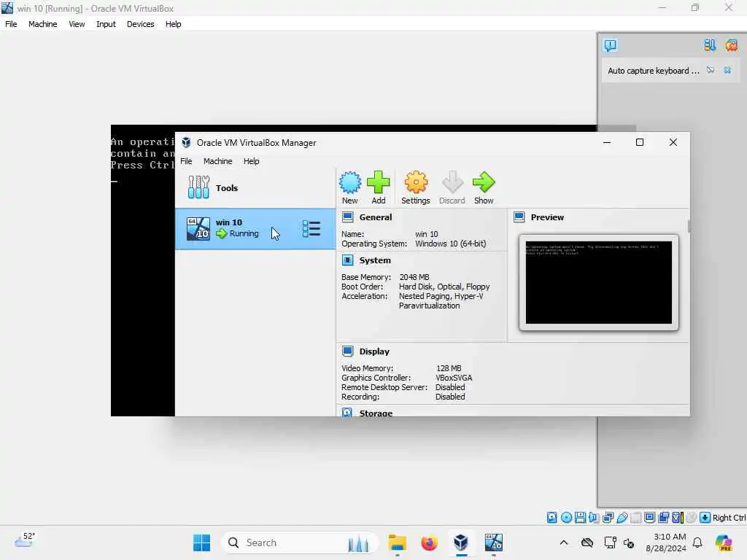Click the Discard saved state icon

(x=452, y=183)
